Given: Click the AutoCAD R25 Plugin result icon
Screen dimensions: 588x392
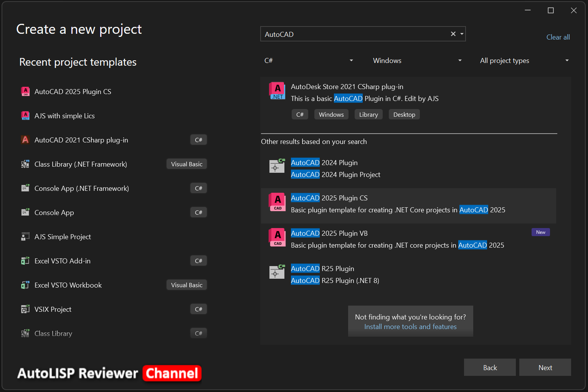Looking at the screenshot, I should pos(277,271).
